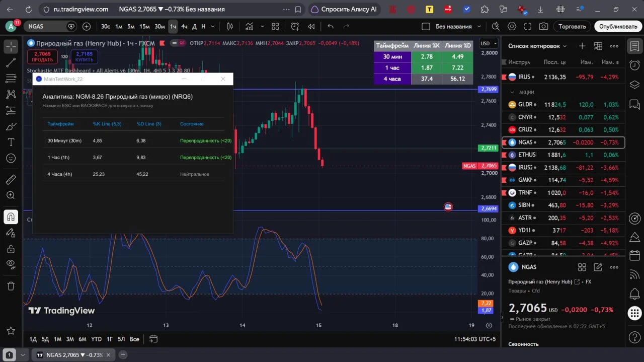Select the trend line drawing tool
The height and width of the screenshot is (362, 644).
coord(11,62)
